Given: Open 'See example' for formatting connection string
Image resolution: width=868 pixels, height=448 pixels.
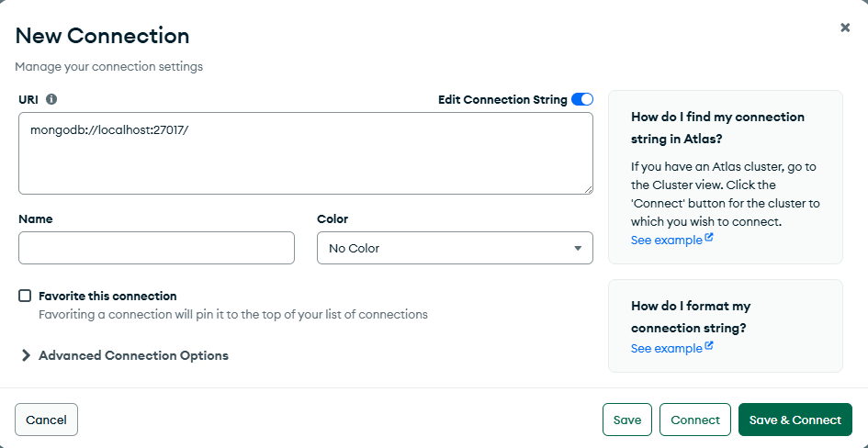Looking at the screenshot, I should pyautogui.click(x=666, y=348).
